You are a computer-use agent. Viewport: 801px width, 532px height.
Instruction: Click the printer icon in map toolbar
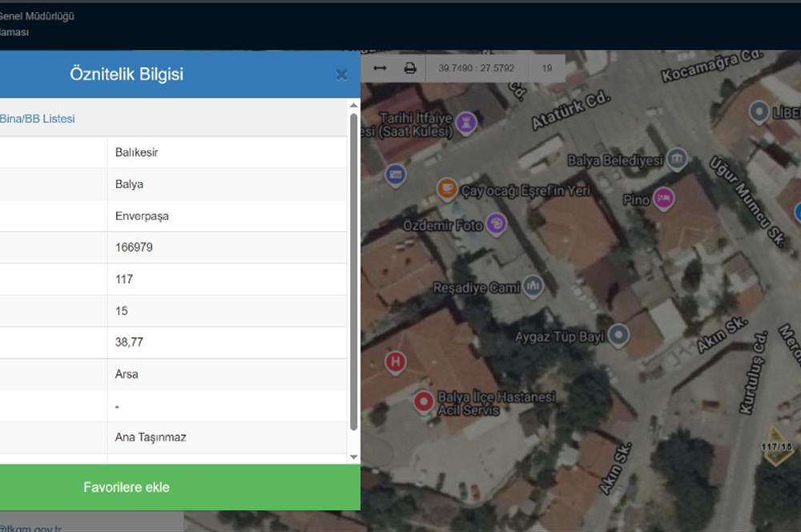tap(410, 69)
